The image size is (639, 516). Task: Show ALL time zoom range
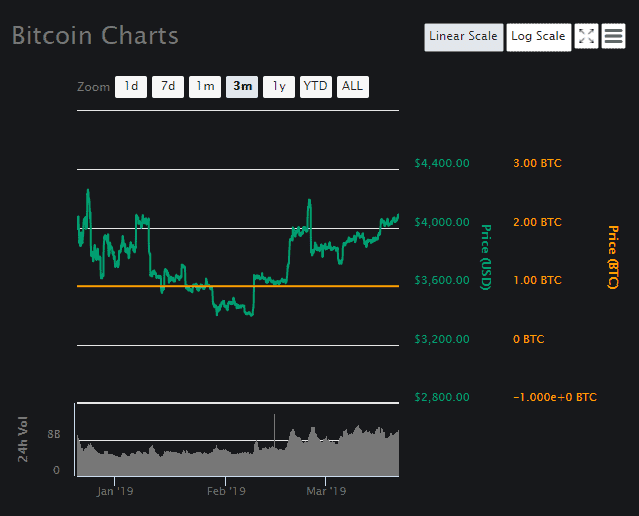353,86
